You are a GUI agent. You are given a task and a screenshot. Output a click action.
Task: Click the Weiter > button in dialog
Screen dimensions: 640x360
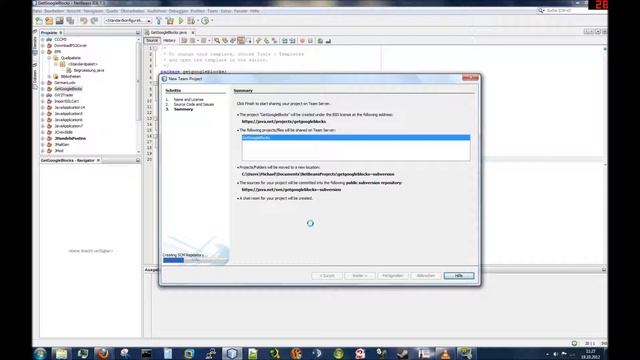[x=360, y=276]
